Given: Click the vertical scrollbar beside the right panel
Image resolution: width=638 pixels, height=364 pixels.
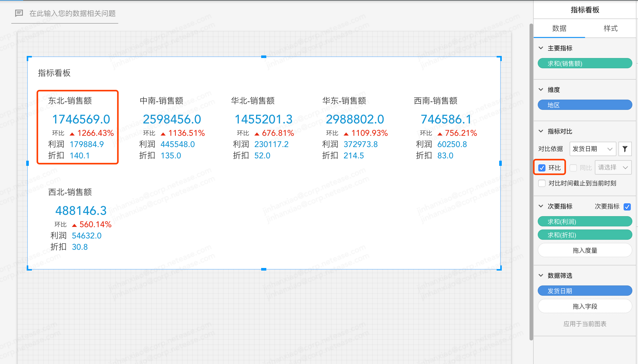Looking at the screenshot, I should point(531,180).
